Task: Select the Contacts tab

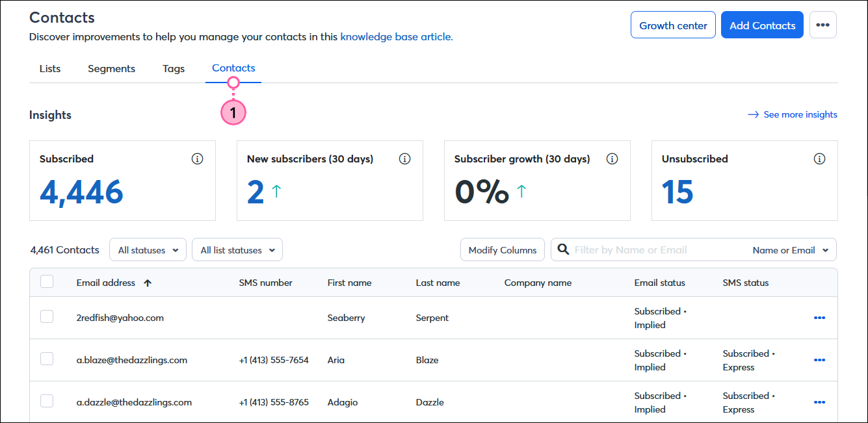Action: (x=233, y=68)
